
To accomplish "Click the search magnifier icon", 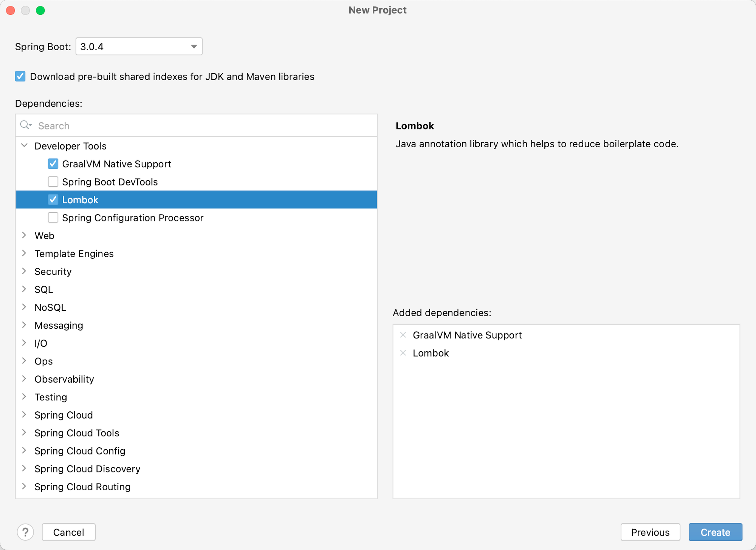I will 26,125.
